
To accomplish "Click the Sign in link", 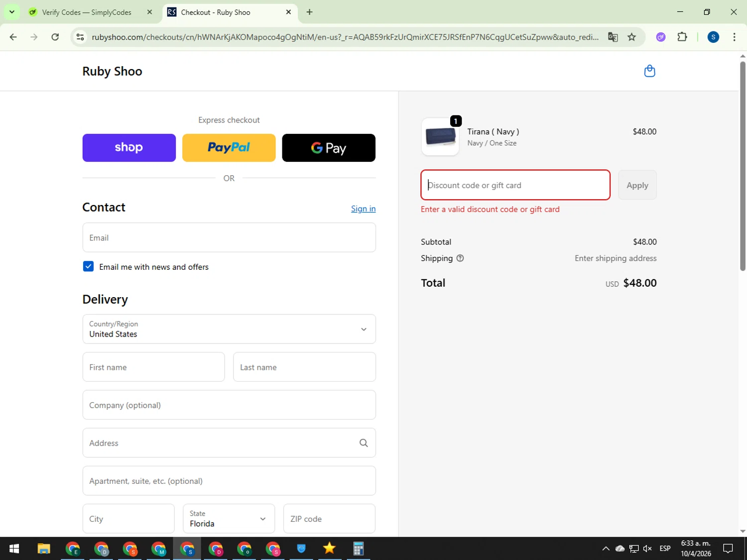I will (364, 209).
